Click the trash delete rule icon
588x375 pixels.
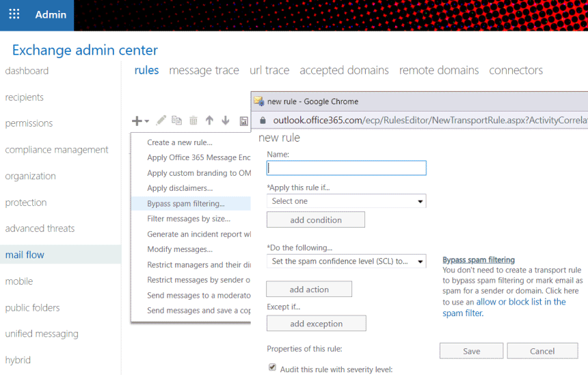pos(193,120)
